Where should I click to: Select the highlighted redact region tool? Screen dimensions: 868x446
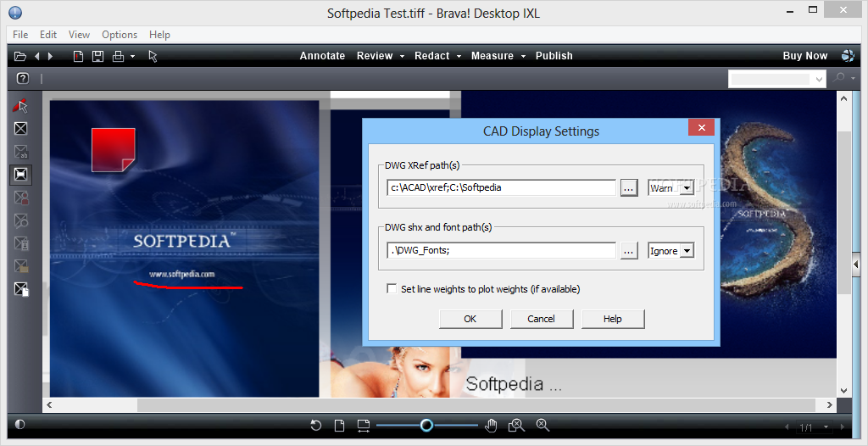point(20,175)
